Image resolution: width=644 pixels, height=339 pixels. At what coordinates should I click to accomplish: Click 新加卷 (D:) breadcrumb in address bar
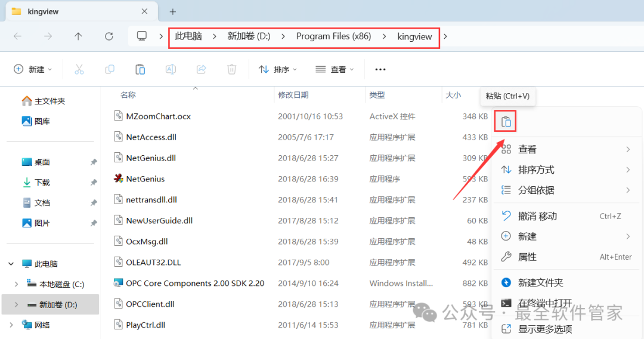(249, 36)
